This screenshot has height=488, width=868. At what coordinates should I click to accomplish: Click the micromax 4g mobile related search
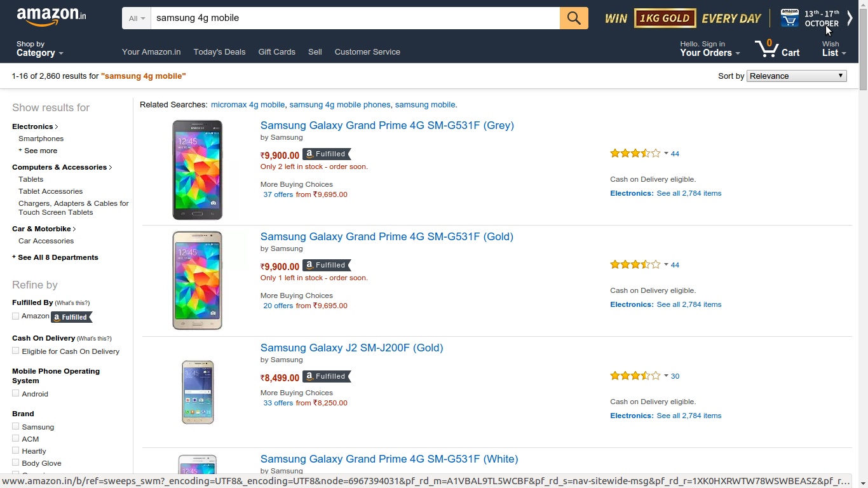(x=248, y=105)
